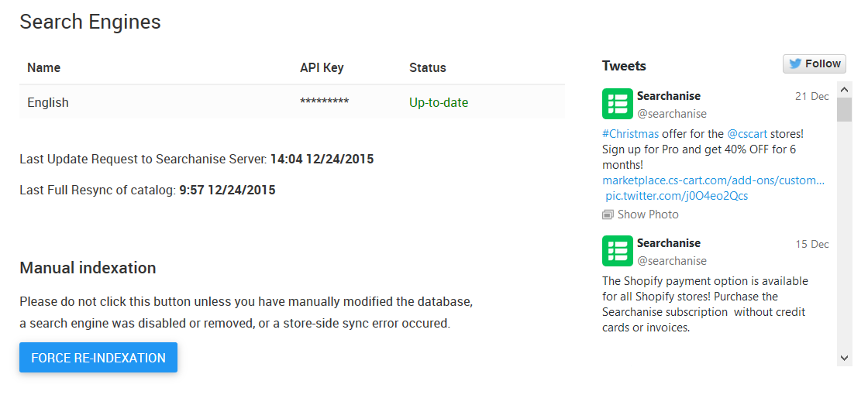Screen dimensions: 868x405
Task: Expand the Show Photo link
Action: click(x=647, y=215)
